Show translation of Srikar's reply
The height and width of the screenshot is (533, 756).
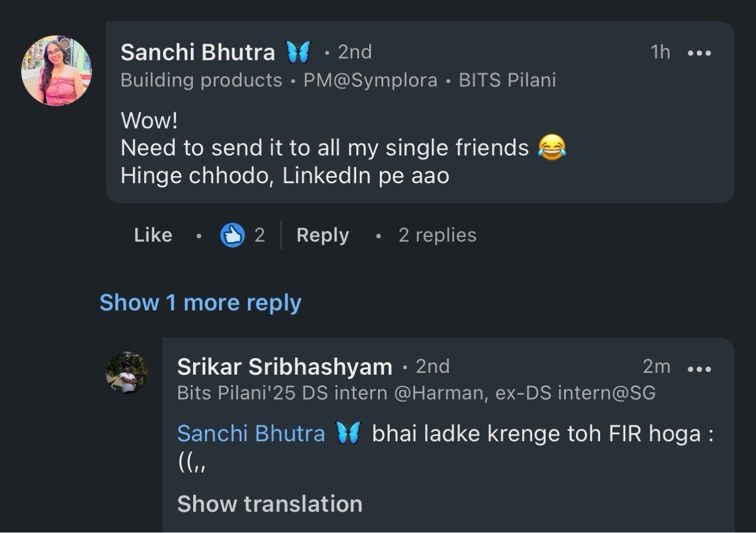point(269,504)
